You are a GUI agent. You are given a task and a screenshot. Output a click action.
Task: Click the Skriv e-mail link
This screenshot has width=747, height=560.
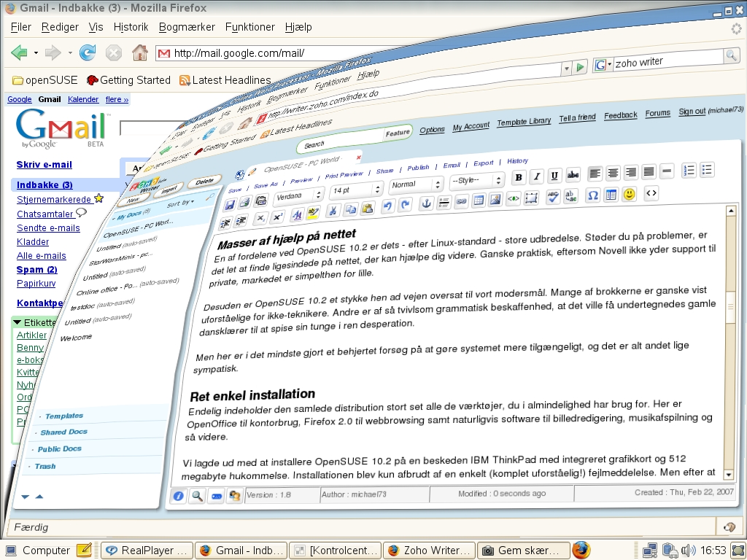(44, 165)
